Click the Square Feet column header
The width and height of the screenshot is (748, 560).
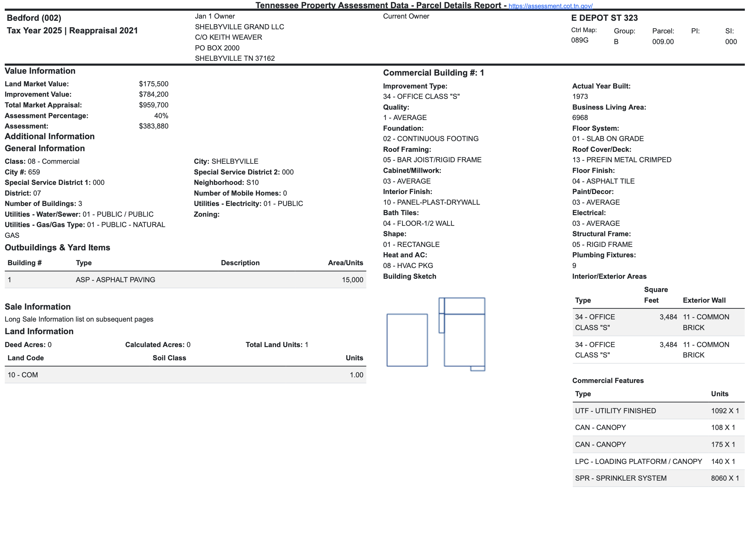[x=655, y=295]
